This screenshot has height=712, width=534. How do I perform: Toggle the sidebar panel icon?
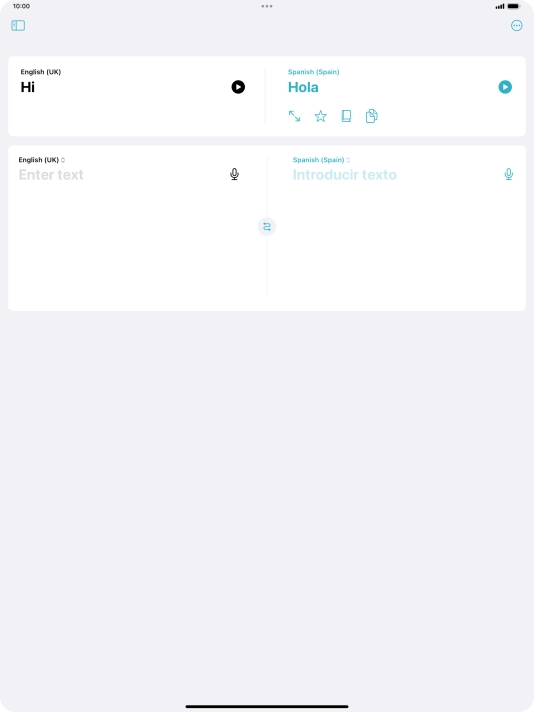(18, 25)
